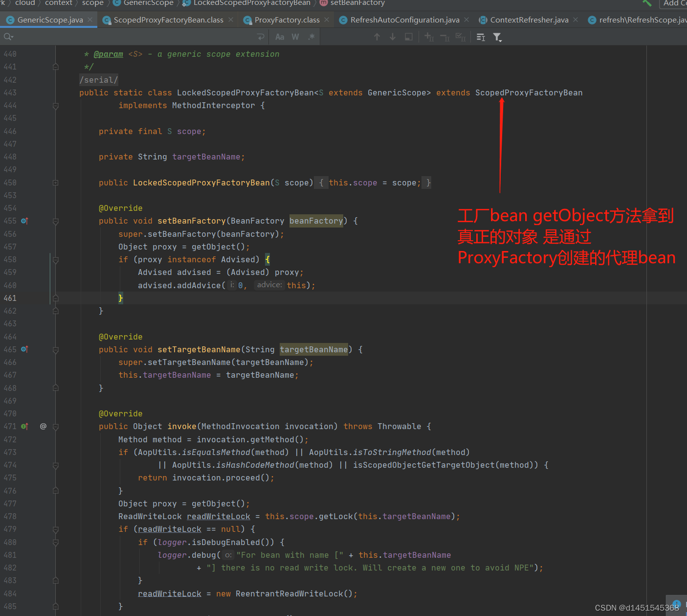Toggle whole Words (W) search option

[x=295, y=37]
